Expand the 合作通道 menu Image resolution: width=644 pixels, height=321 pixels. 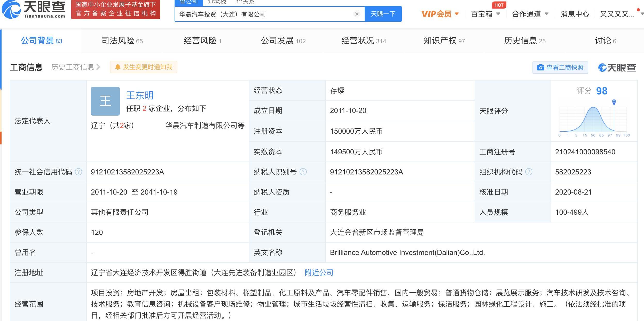(530, 14)
